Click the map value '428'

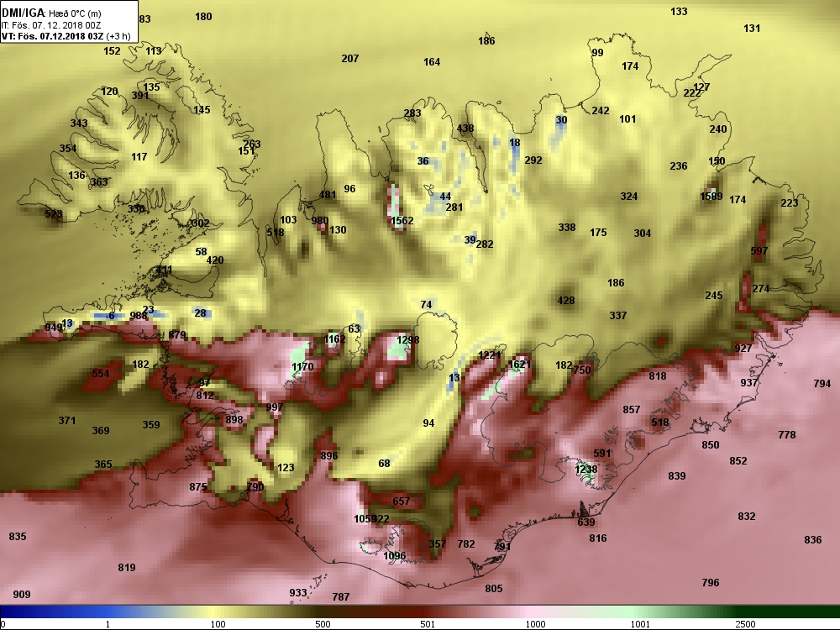click(565, 301)
